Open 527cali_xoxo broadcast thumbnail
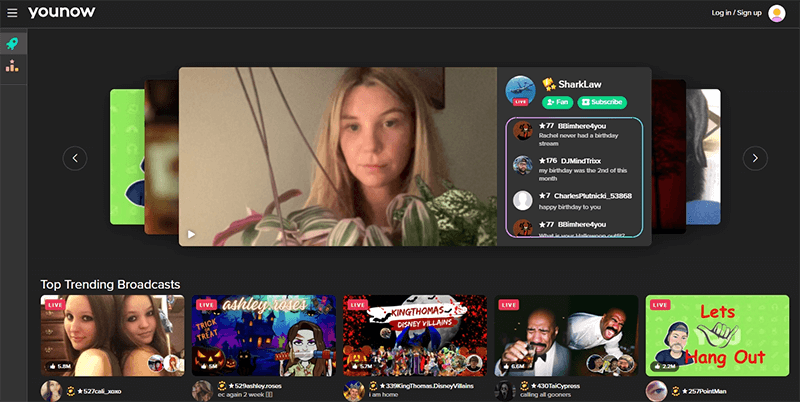This screenshot has height=402, width=800. (113, 335)
